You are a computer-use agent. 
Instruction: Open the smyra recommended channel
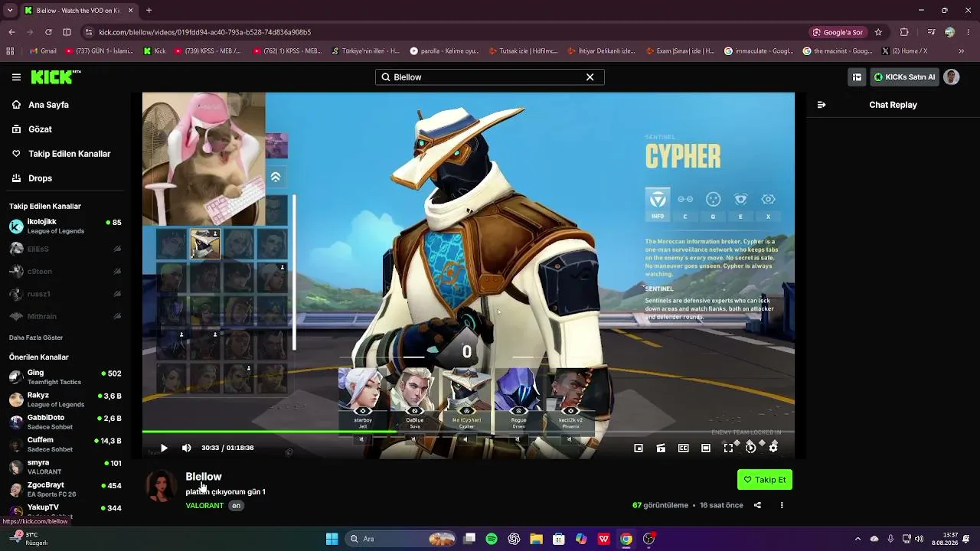click(65, 467)
